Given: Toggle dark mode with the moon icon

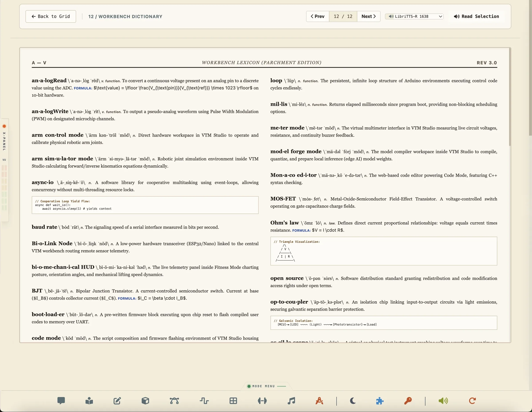Looking at the screenshot, I should (352, 401).
